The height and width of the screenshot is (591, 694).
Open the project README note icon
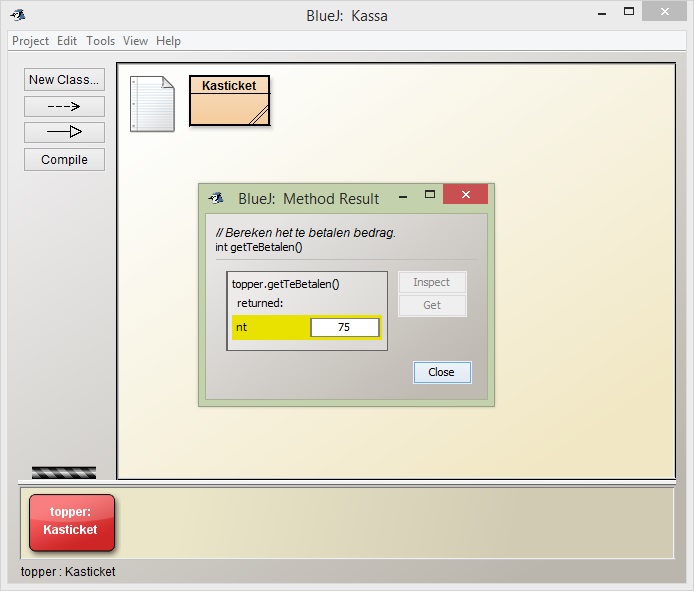152,104
